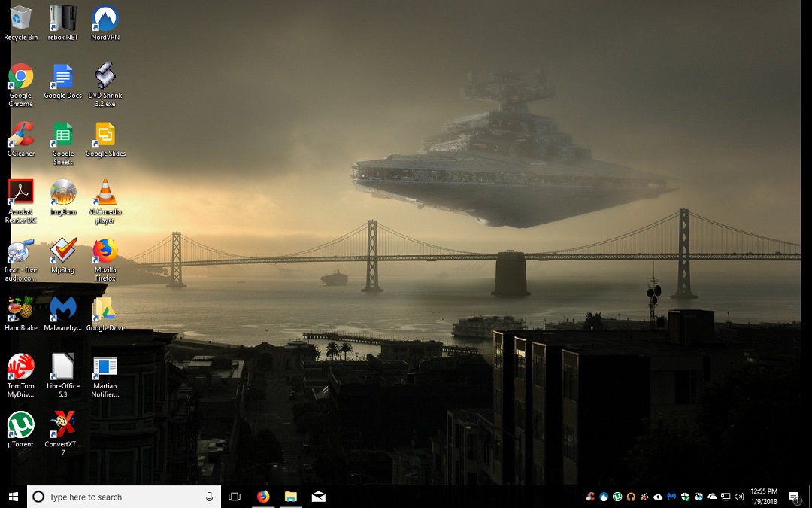Click the Malwarebytes desktop shortcut
812x508 pixels.
(x=63, y=309)
